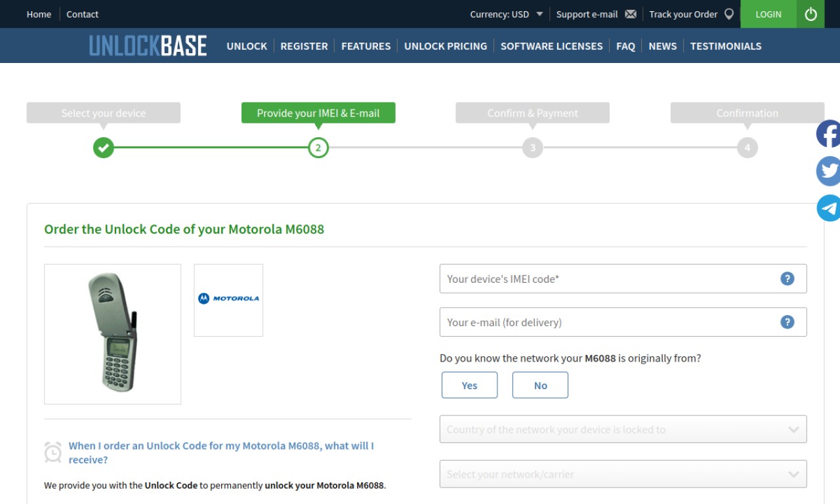Open the FAQ menu item
The width and height of the screenshot is (840, 504).
click(625, 46)
